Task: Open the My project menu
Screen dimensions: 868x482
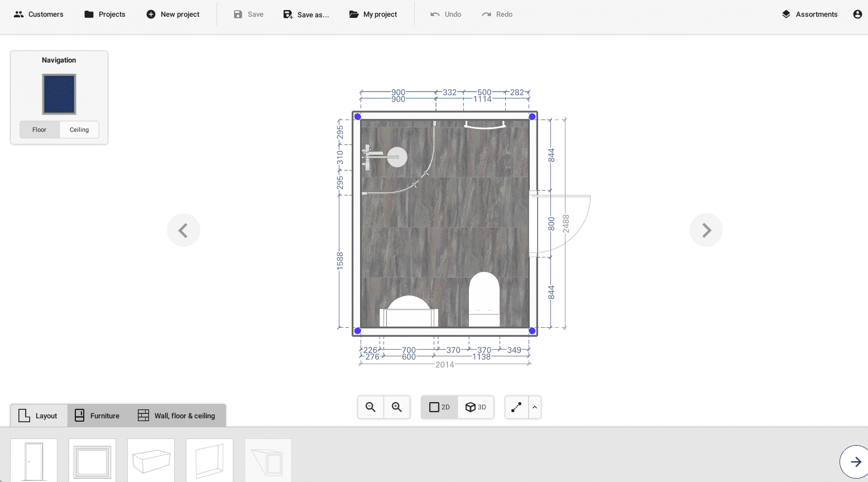Action: pyautogui.click(x=373, y=15)
